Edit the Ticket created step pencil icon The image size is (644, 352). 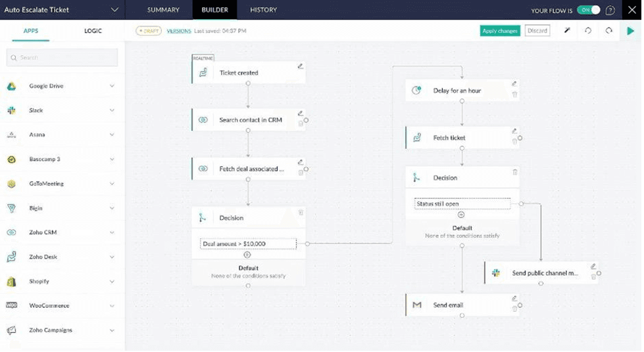301,66
